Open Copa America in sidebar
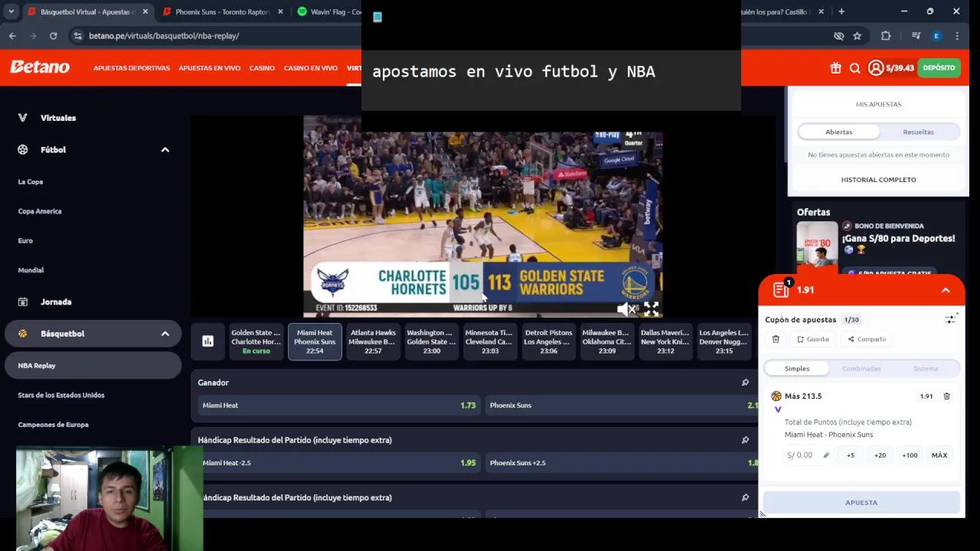 [40, 211]
